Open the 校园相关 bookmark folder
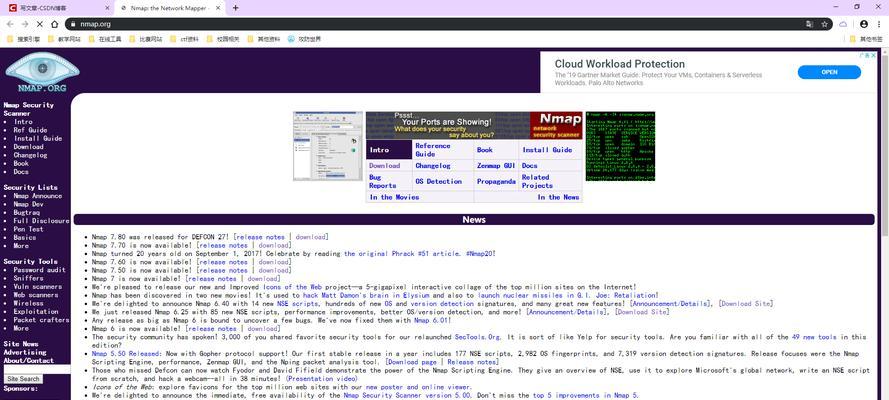This screenshot has height=400, width=889. pyautogui.click(x=223, y=39)
